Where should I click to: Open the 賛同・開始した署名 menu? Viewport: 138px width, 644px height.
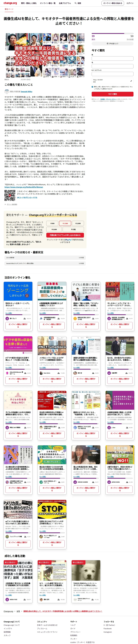pos(29,3)
